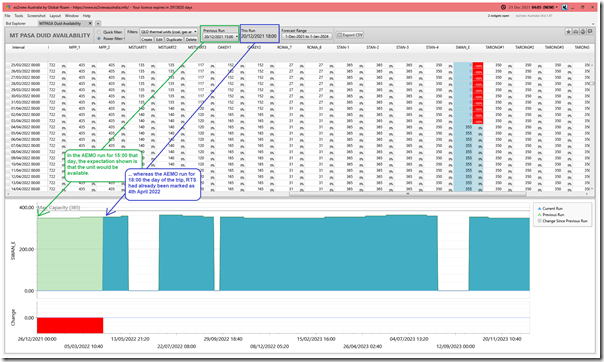Screen dimensions: 604x362
Task: Click the This Run date field
Action: pos(259,36)
